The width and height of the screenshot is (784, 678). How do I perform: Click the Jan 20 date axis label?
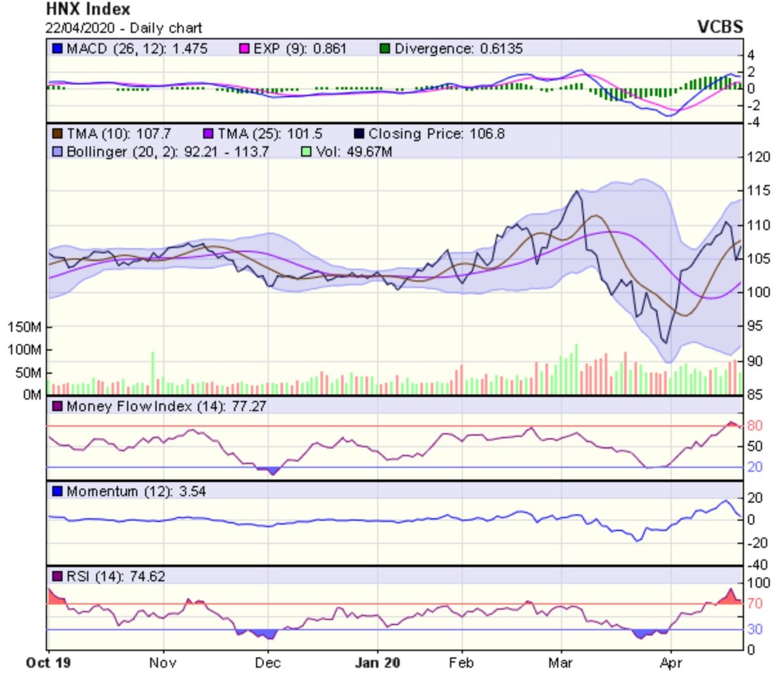coord(378,663)
